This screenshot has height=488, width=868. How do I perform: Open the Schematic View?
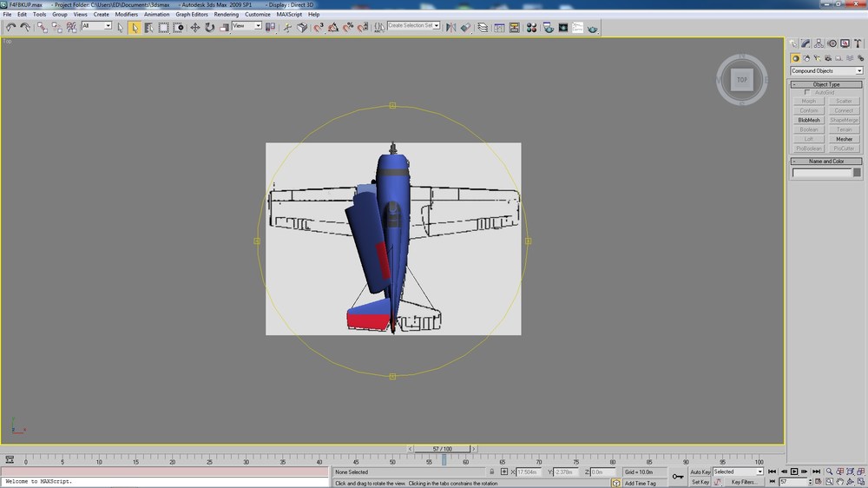pyautogui.click(x=514, y=27)
